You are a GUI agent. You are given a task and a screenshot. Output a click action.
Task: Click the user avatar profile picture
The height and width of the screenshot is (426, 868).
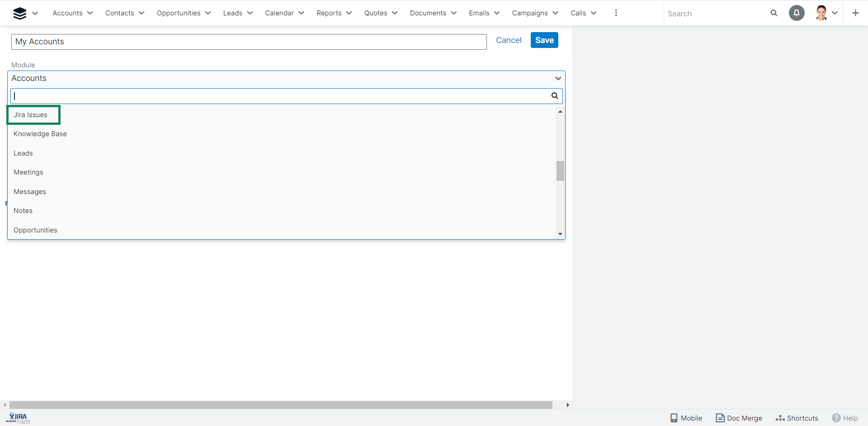tap(821, 13)
